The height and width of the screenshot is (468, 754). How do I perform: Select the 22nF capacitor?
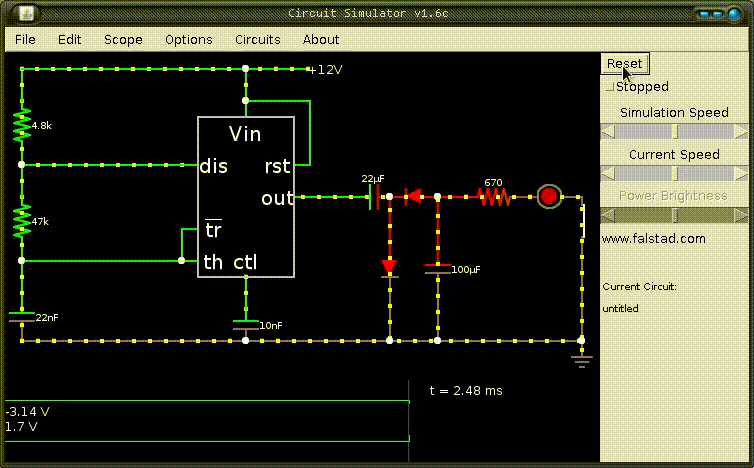(22, 317)
